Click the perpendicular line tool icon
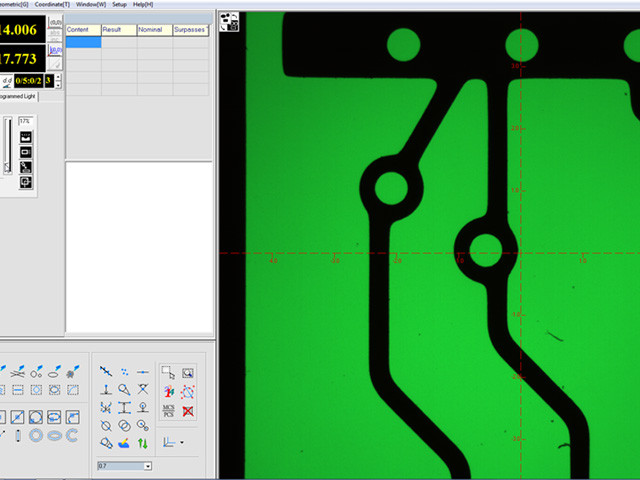Image resolution: width=640 pixels, height=480 pixels. click(x=106, y=390)
